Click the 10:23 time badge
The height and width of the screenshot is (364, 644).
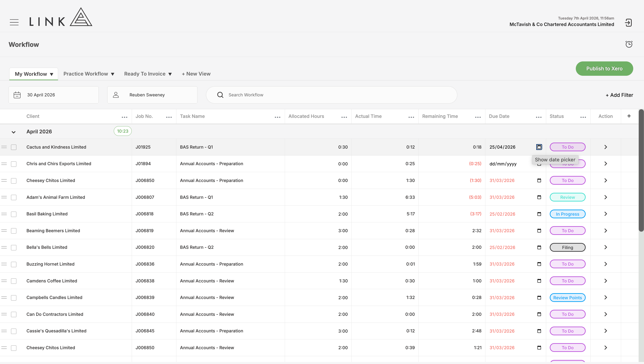click(123, 131)
